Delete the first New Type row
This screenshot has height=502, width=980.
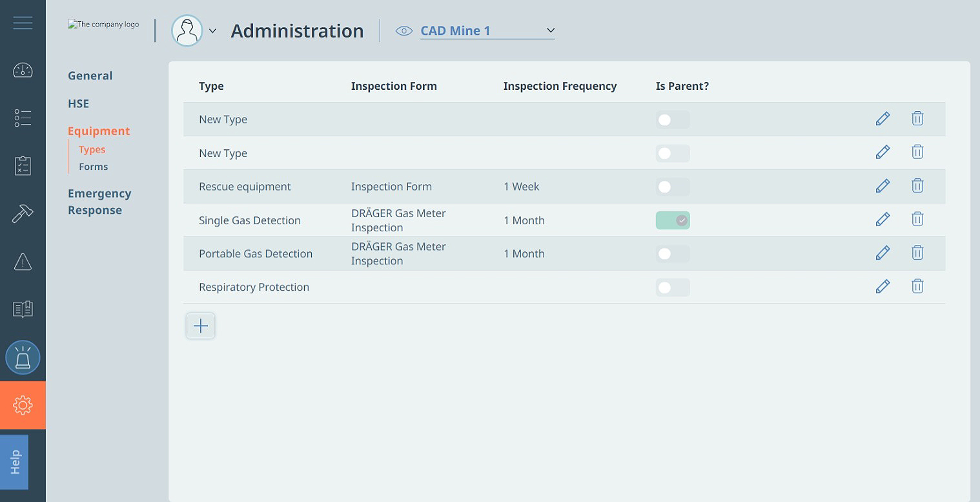pos(917,119)
